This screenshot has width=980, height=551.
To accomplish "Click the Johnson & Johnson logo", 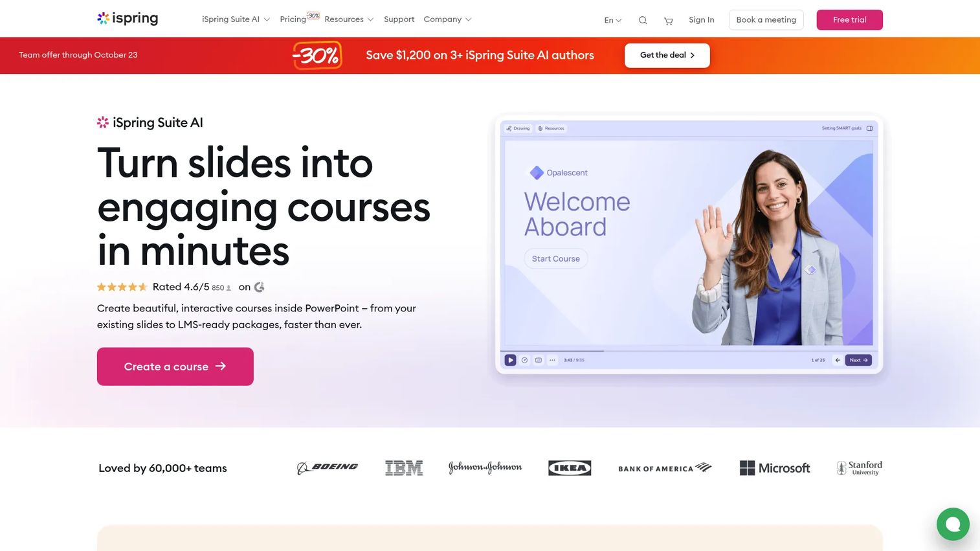I will point(485,467).
